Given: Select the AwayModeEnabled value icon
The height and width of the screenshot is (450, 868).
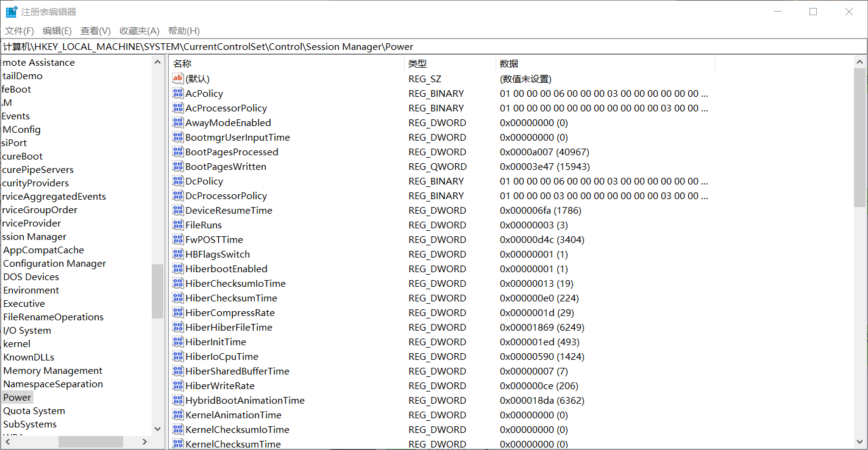Looking at the screenshot, I should pos(178,122).
